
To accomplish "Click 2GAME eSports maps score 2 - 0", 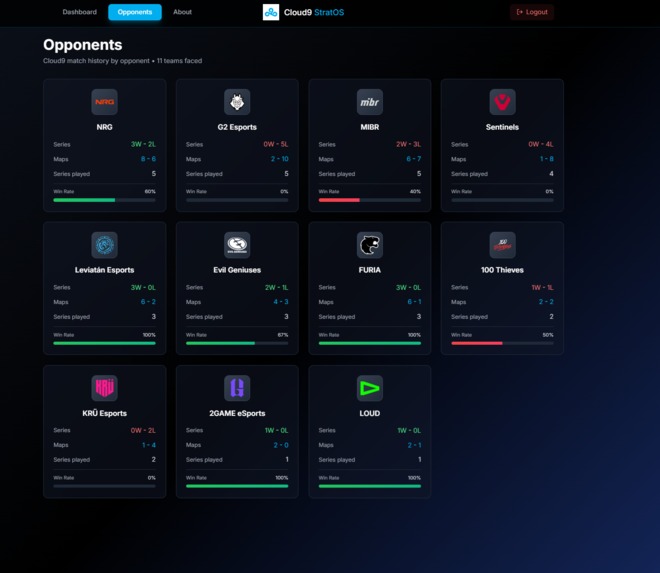I will (x=281, y=445).
